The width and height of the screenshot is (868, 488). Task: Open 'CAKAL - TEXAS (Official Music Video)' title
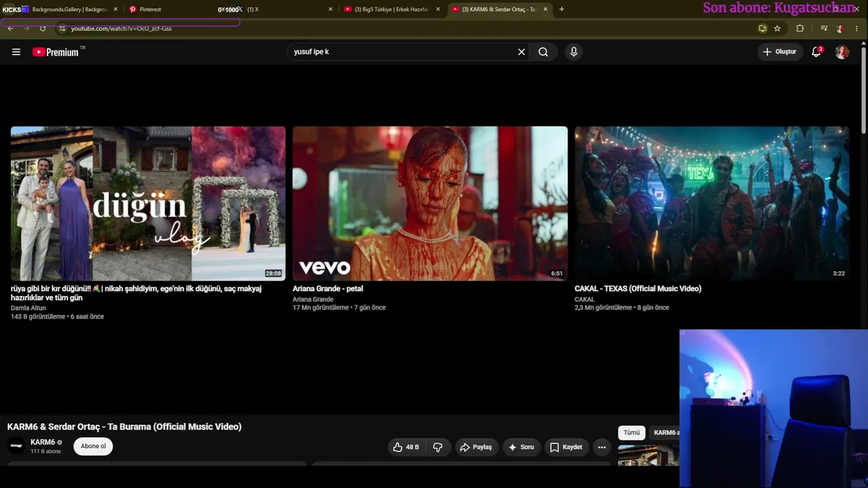638,289
